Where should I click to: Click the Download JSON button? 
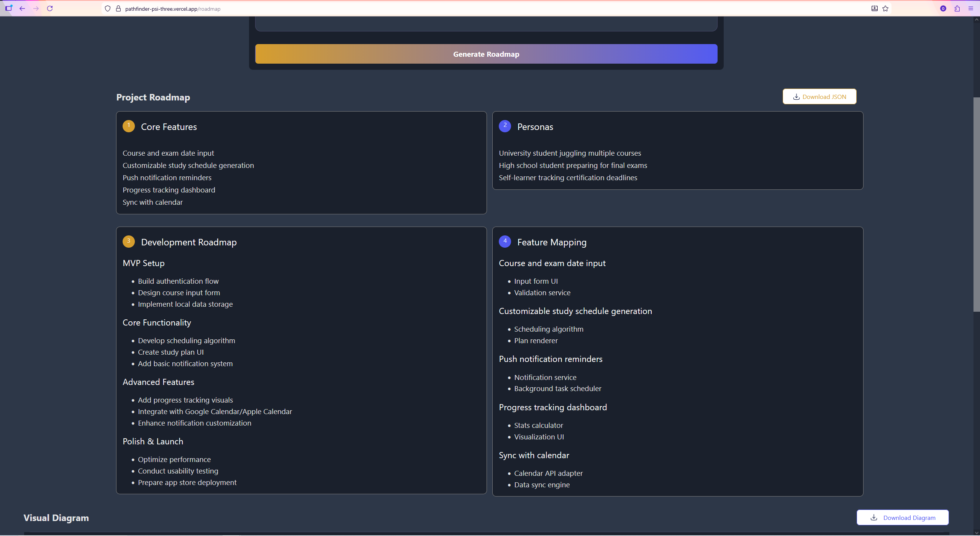[819, 97]
